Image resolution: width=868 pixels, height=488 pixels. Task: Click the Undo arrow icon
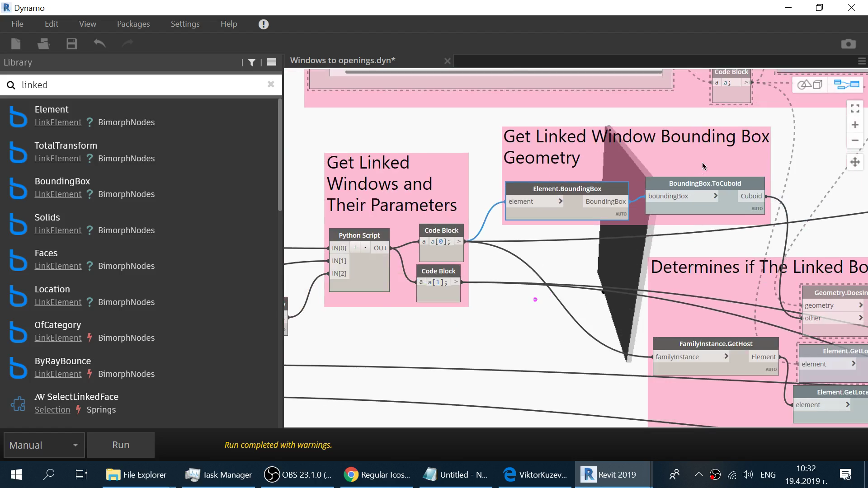click(99, 44)
